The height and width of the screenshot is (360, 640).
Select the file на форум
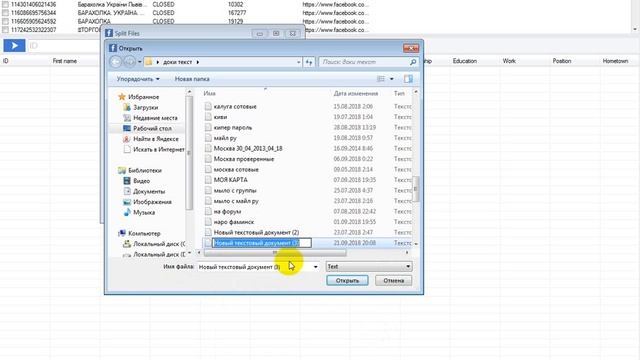tap(227, 211)
